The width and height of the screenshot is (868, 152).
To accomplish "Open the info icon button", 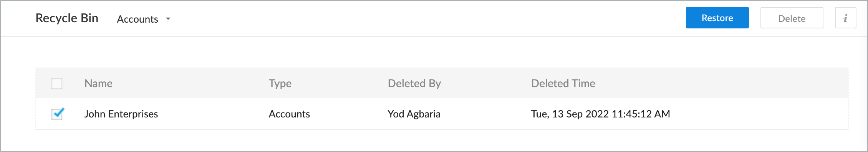I will coord(845,18).
